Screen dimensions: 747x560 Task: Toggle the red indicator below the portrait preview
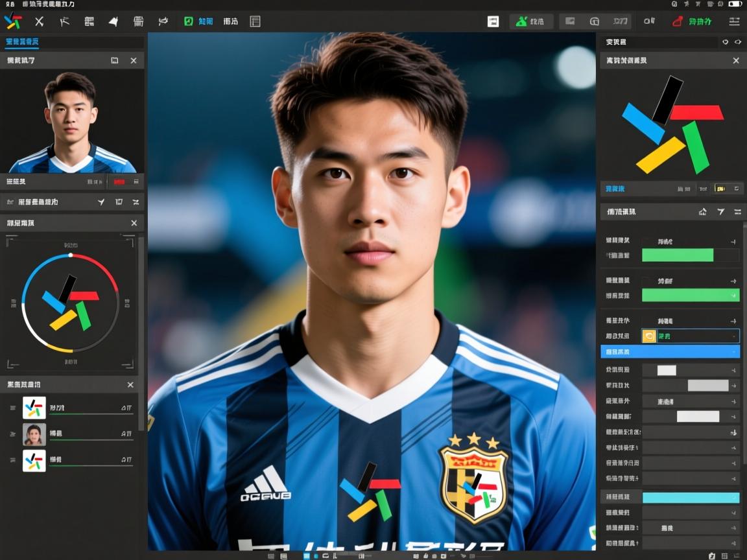point(119,182)
